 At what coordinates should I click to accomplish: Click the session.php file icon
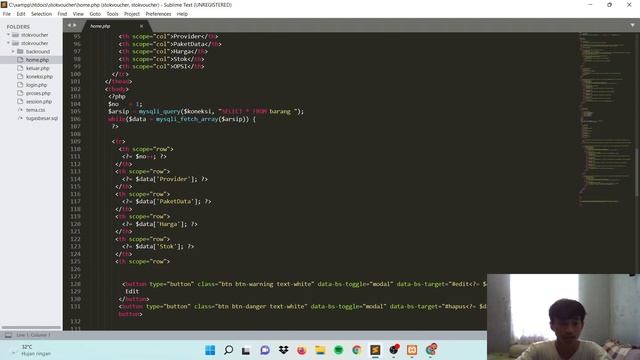click(20, 101)
